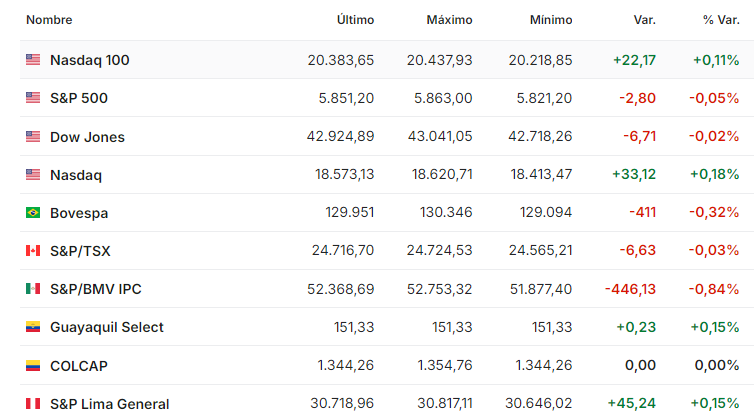The width and height of the screenshot is (754, 418).
Task: Click the Ecuador flag beside Guayaquil Select
Action: pyautogui.click(x=33, y=327)
